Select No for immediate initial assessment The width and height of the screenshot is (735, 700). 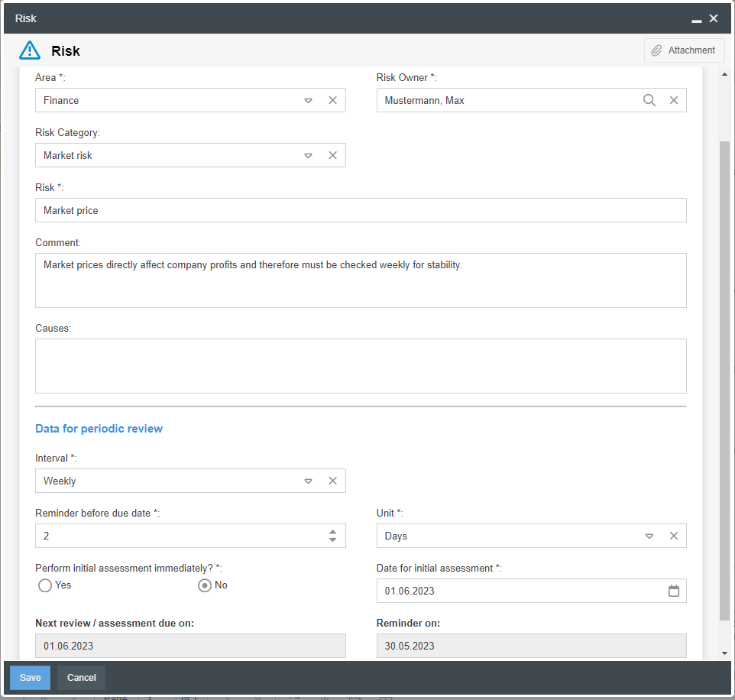pos(205,585)
